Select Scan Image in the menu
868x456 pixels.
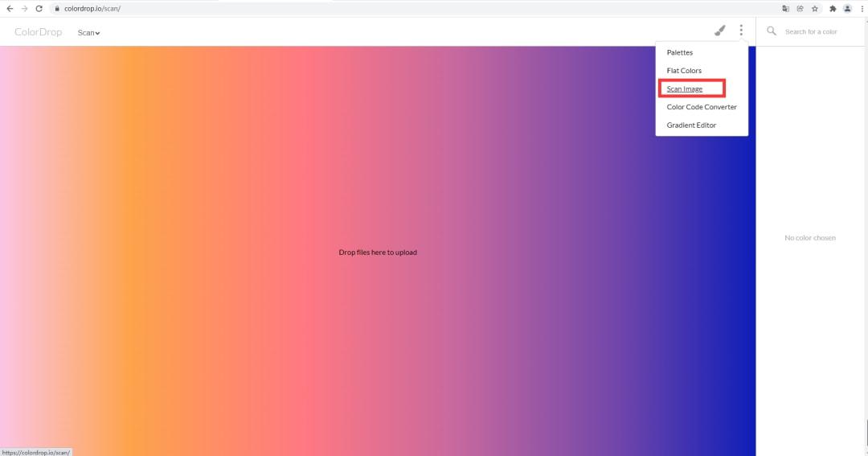coord(685,88)
